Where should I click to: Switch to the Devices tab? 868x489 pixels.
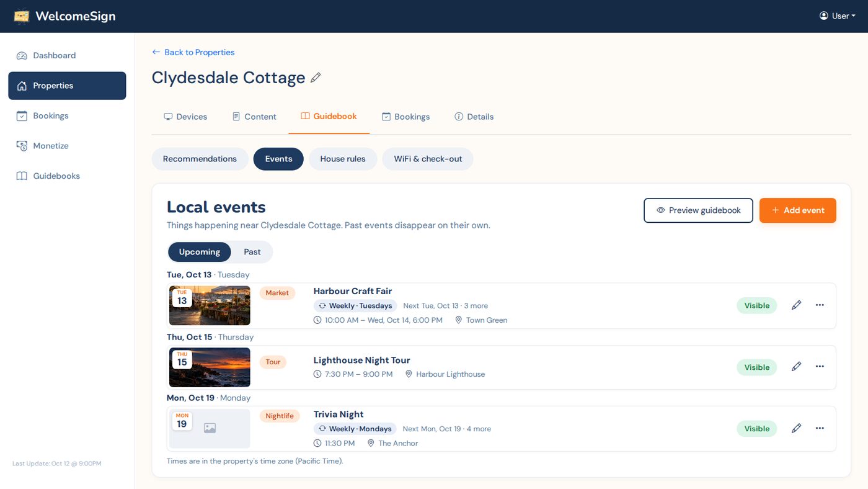[185, 117]
